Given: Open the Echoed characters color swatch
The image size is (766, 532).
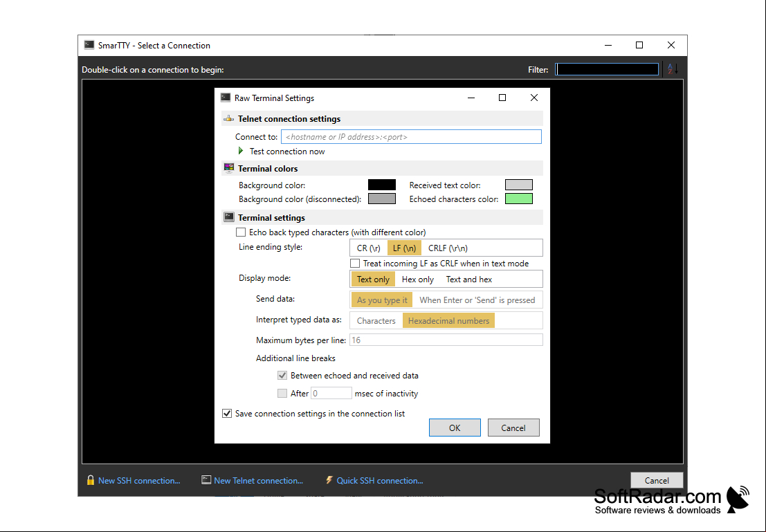Looking at the screenshot, I should pos(519,199).
